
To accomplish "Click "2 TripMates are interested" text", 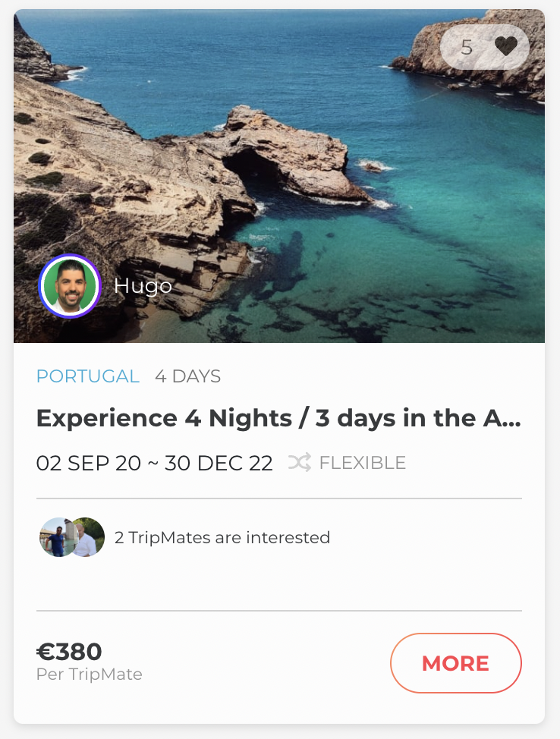I will tap(222, 538).
